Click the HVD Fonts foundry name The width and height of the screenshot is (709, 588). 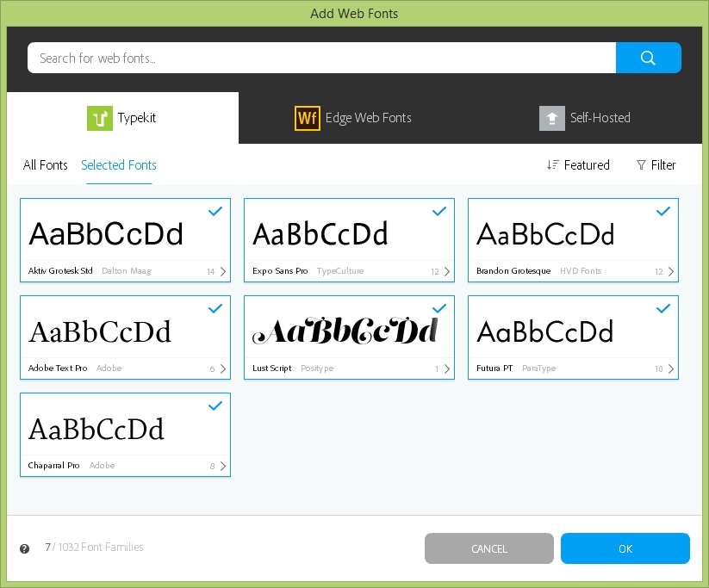coord(581,271)
